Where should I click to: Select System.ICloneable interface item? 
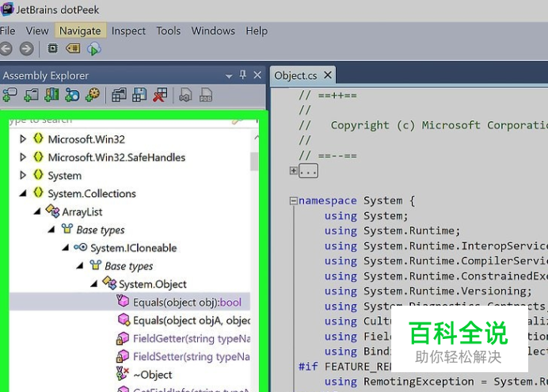(134, 248)
